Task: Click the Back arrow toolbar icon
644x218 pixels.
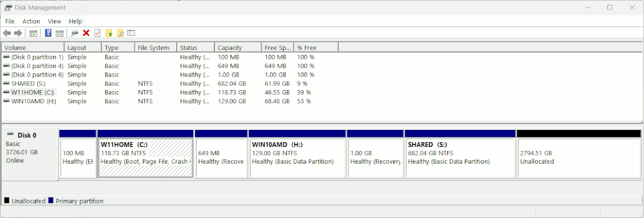Action: point(7,33)
